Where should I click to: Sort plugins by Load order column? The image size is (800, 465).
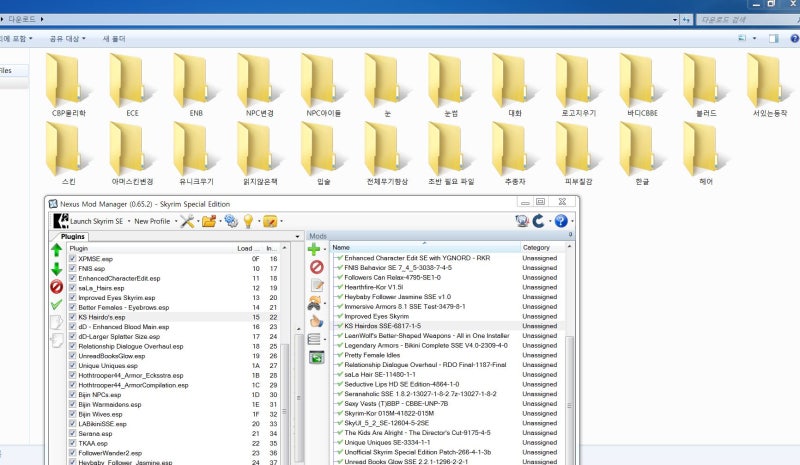coord(249,248)
